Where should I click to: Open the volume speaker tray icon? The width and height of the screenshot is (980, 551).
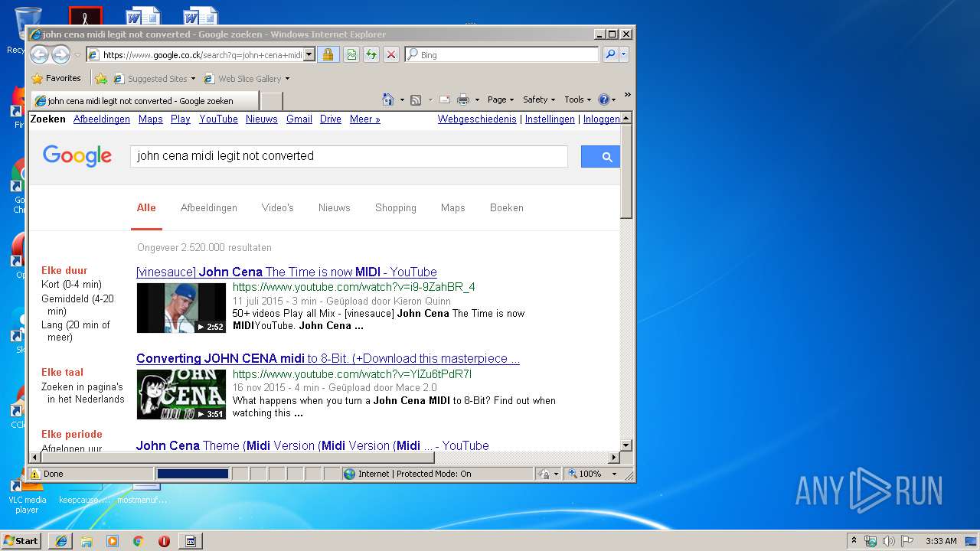click(888, 541)
